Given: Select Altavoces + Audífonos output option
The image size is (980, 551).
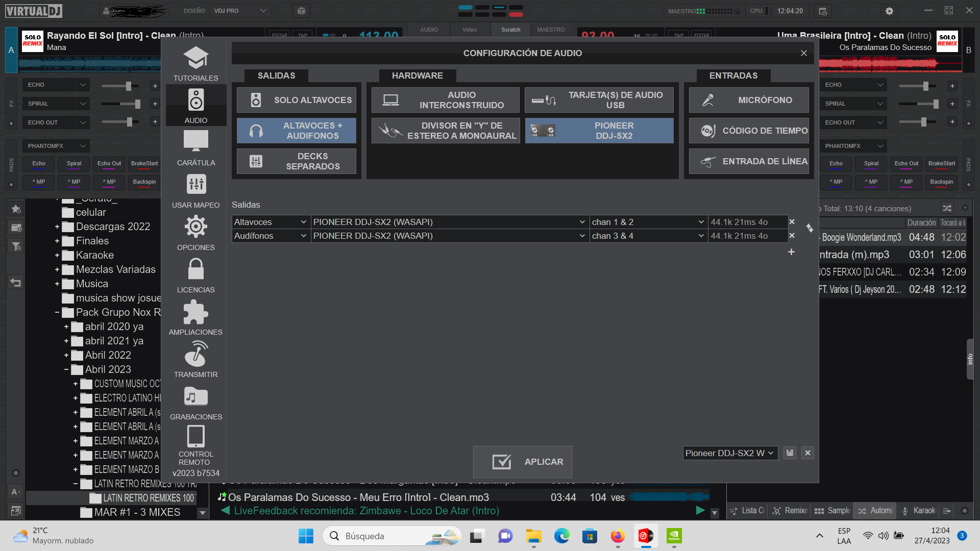Looking at the screenshot, I should [x=297, y=131].
